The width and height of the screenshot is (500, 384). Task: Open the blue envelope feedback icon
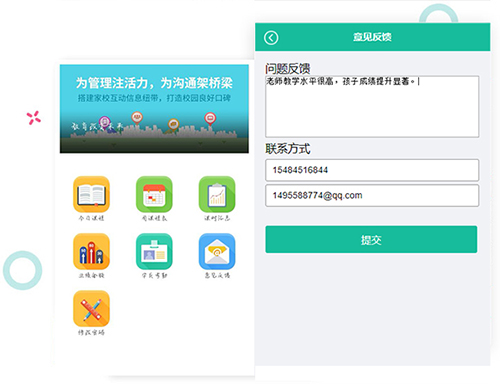(x=217, y=251)
